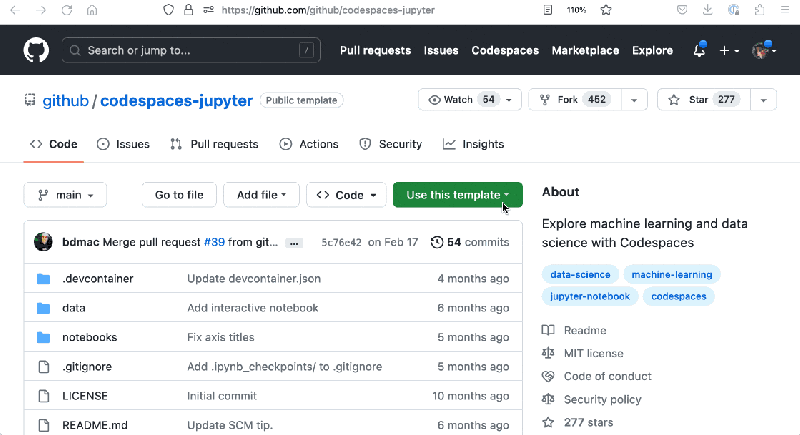Open Issues in top navigation
Viewport: 800px width, 435px height.
click(x=441, y=50)
